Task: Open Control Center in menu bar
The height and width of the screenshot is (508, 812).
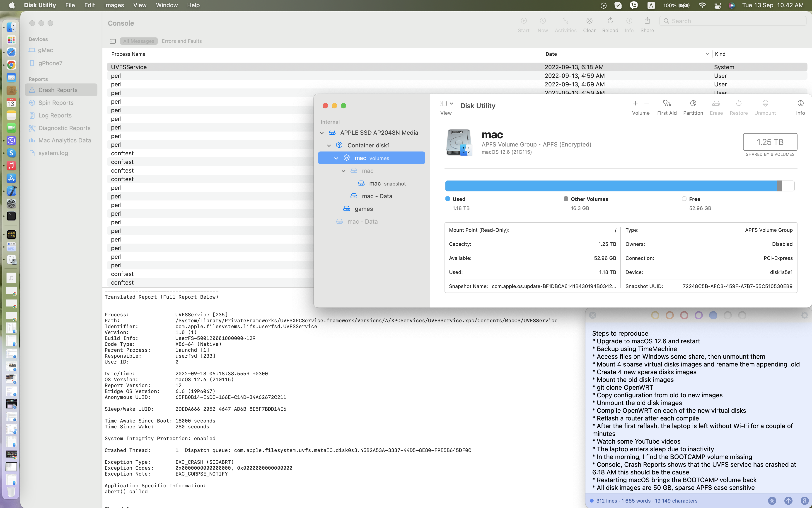Action: pyautogui.click(x=717, y=5)
